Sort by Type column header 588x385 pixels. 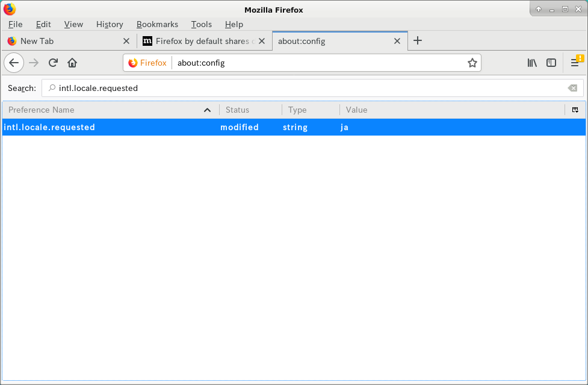pos(311,110)
